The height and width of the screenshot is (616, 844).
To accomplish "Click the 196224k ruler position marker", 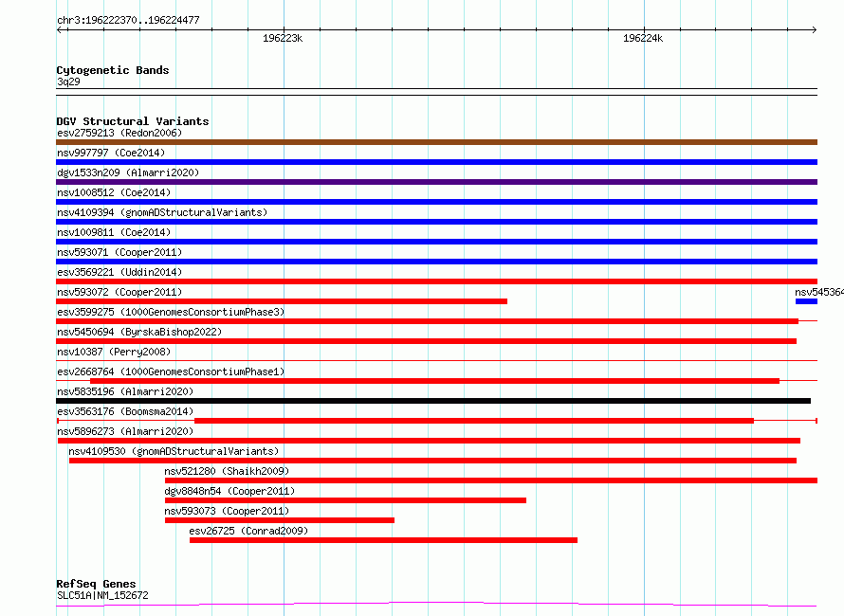I will click(x=643, y=38).
